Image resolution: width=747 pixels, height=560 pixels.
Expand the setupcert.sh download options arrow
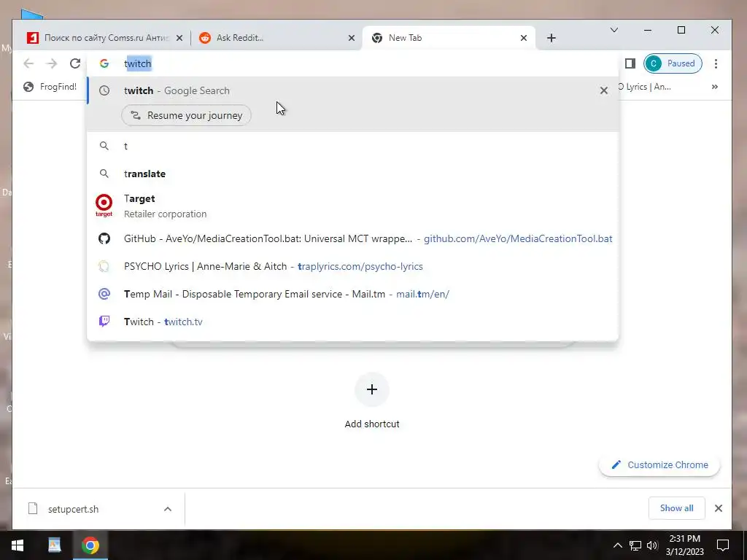(x=168, y=509)
